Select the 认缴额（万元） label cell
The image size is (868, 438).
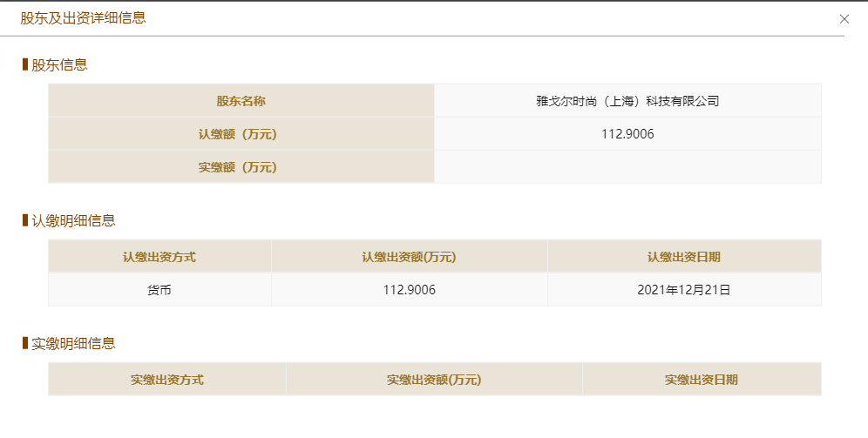[x=241, y=134]
